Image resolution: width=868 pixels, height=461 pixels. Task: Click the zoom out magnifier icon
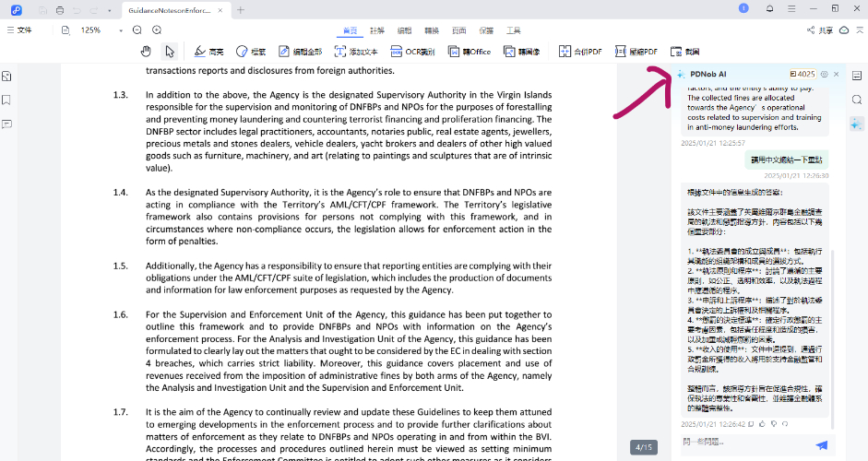[137, 30]
